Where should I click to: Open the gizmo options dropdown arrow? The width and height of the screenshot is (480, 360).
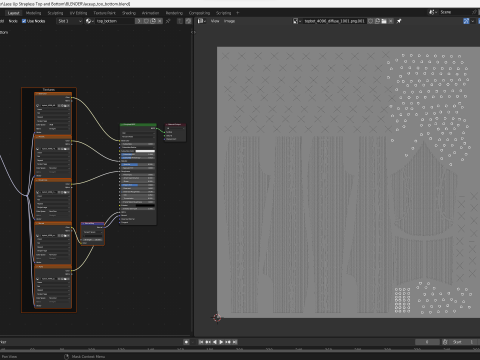point(473,21)
